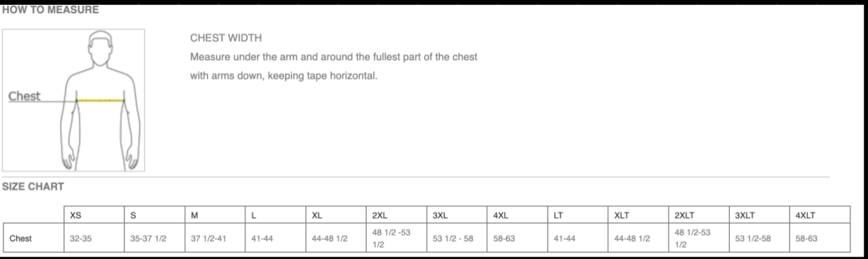Screen dimensions: 868x259
Task: Click the HOW TO MEASURE heading
Action: pyautogui.click(x=50, y=10)
